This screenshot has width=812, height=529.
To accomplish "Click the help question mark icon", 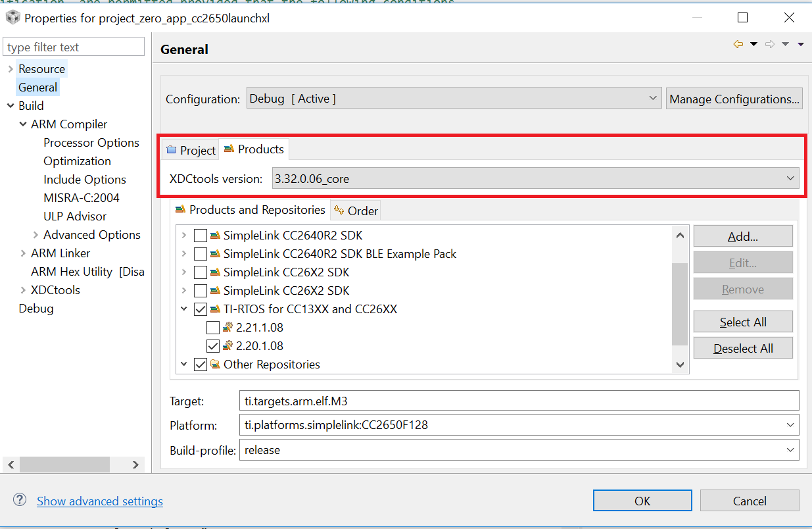I will click(x=20, y=499).
